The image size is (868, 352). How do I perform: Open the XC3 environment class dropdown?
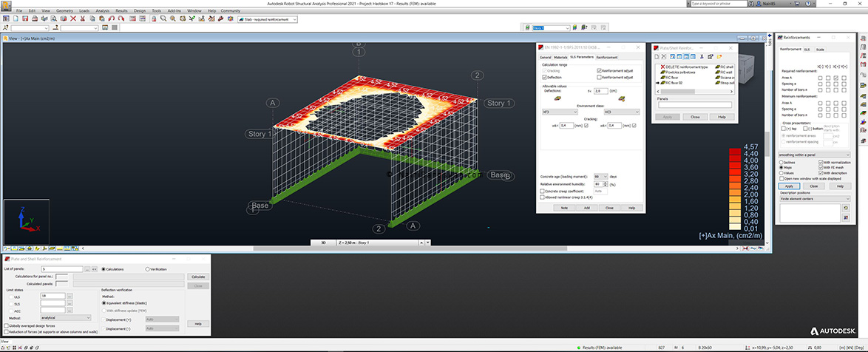click(x=622, y=112)
